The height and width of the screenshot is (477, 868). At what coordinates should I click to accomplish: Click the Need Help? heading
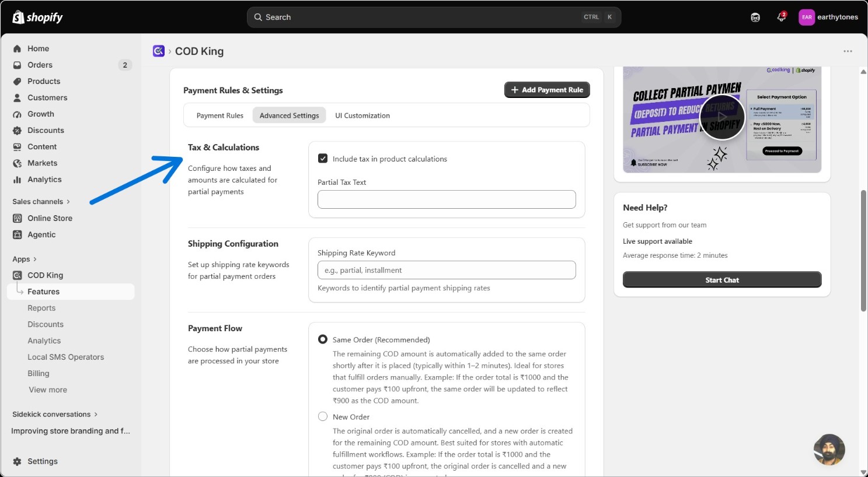(x=645, y=208)
